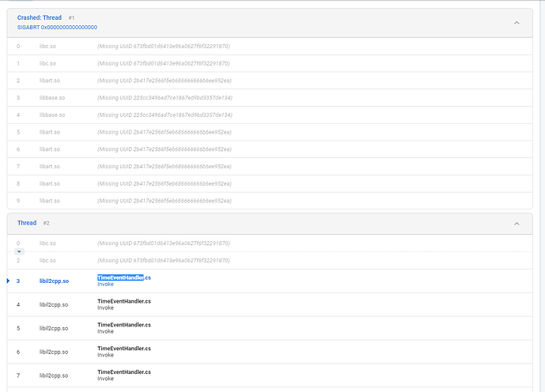Click Invoke method under frame 3
Viewport: 545px width, 392px height.
click(x=106, y=285)
